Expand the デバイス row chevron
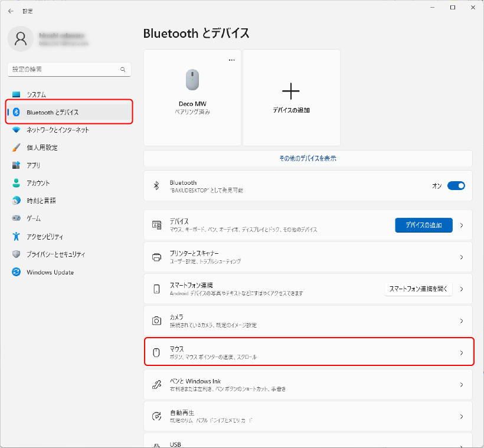This screenshot has width=484, height=448. click(462, 225)
